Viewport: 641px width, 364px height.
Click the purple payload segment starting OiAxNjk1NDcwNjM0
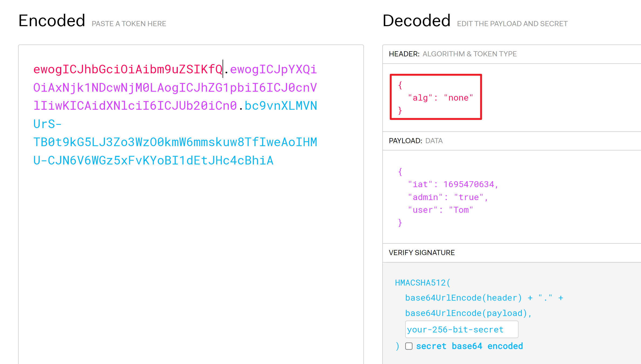click(x=175, y=88)
